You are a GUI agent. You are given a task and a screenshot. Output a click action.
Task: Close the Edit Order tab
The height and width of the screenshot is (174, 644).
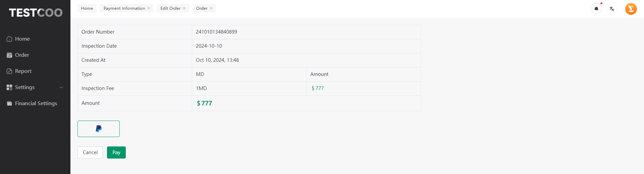[x=184, y=8]
